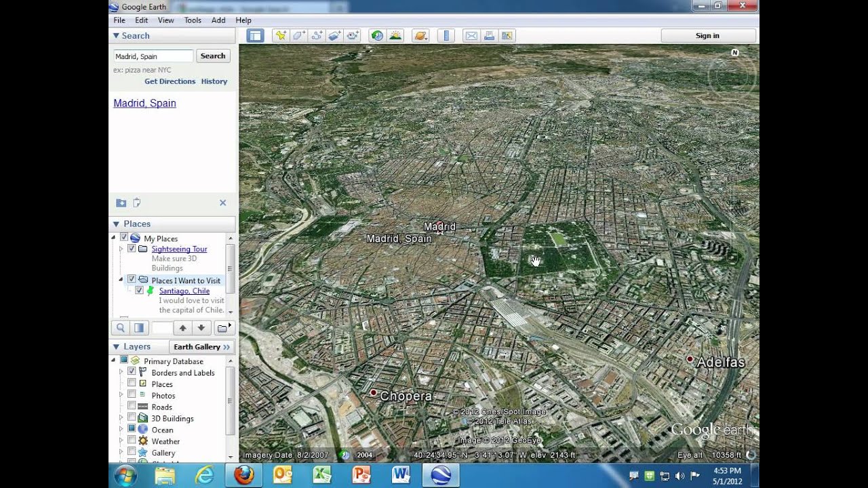The width and height of the screenshot is (868, 488).
Task: Click the copy search results clipboard icon
Action: point(137,203)
